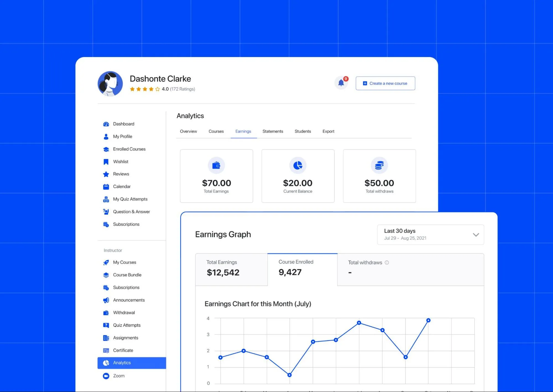553x392 pixels.
Task: Click the Dashboard sidebar icon
Action: pyautogui.click(x=105, y=124)
